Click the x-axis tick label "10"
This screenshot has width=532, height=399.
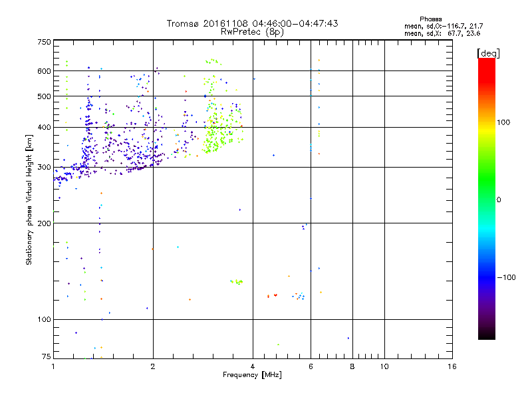click(x=384, y=366)
